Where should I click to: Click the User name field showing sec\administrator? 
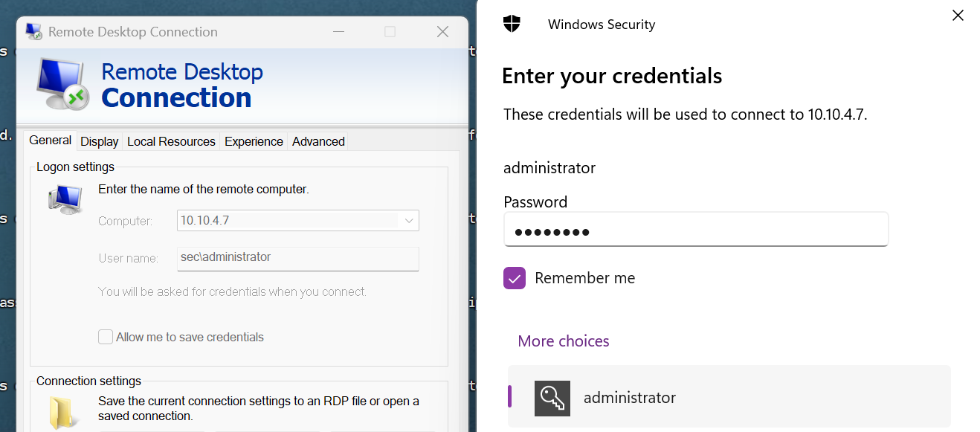(x=297, y=258)
